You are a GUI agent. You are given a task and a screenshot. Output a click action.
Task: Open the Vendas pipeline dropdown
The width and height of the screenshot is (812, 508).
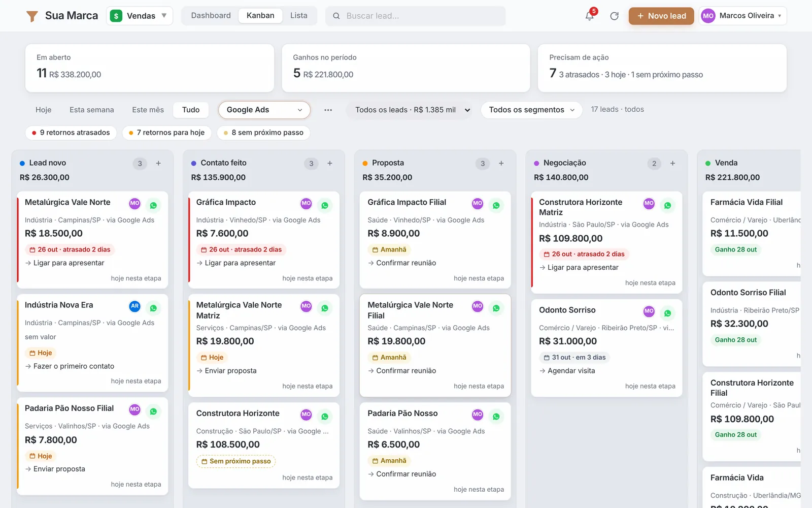tap(139, 16)
